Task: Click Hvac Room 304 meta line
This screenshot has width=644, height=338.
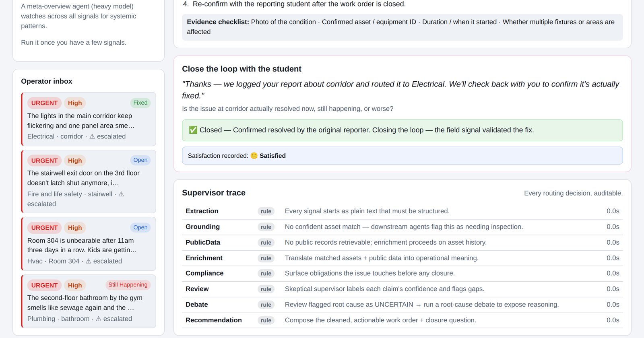Action: 74,261
